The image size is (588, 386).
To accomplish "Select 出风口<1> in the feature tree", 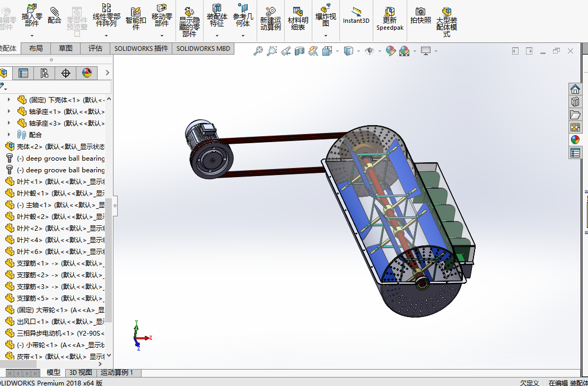I will tap(55, 321).
